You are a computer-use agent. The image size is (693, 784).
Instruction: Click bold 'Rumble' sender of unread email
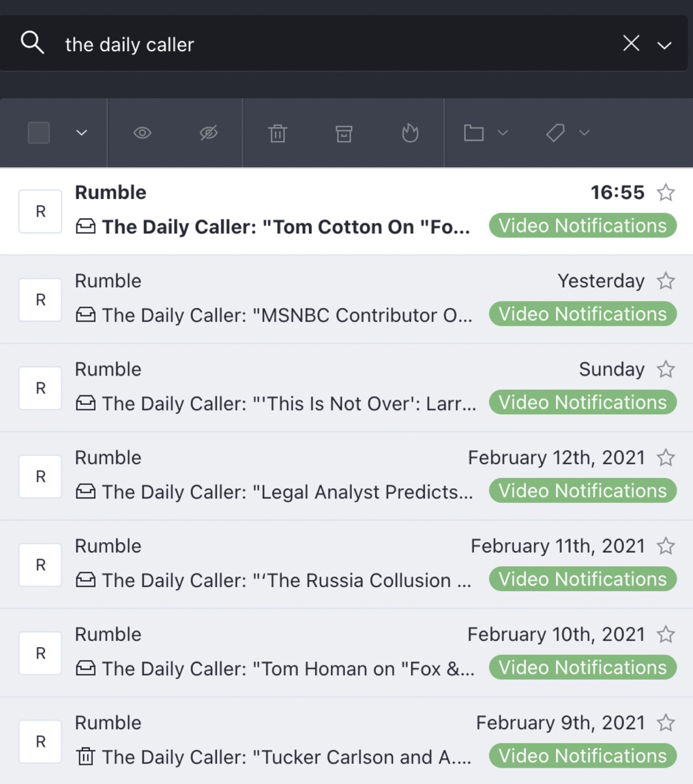click(110, 192)
